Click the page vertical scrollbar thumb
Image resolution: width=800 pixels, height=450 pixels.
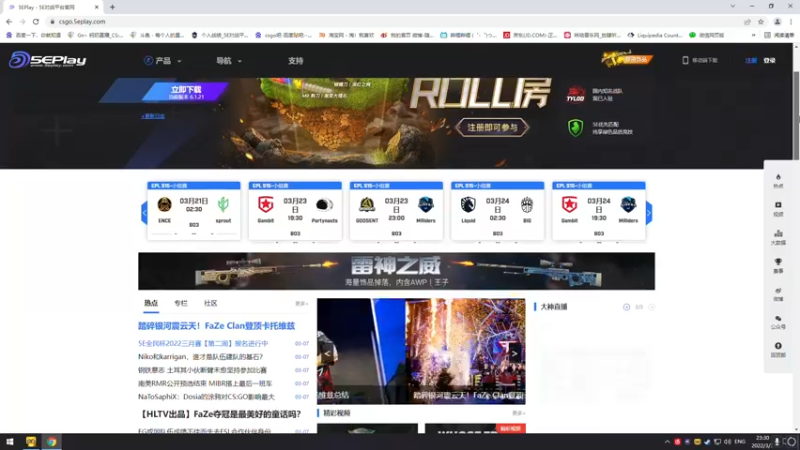tap(796, 115)
